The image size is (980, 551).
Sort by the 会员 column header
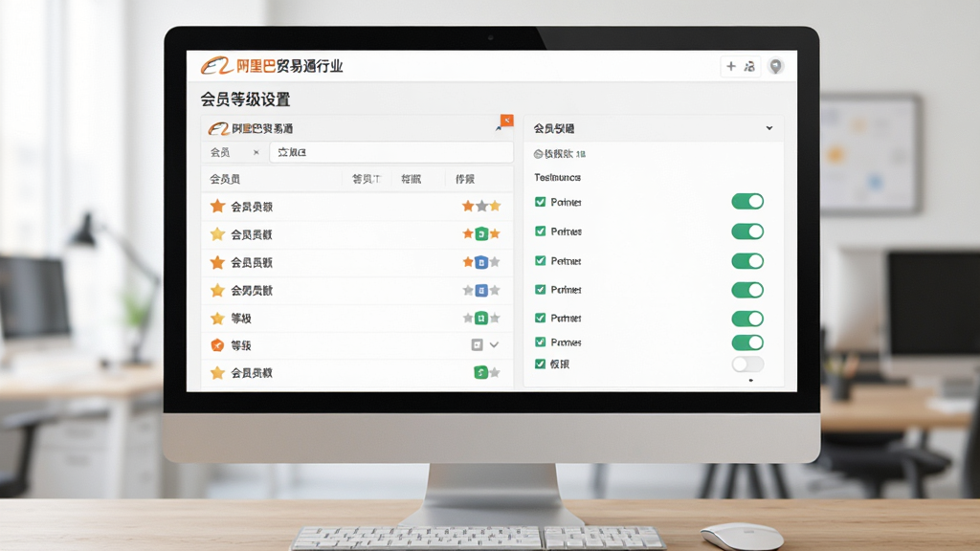coord(225,179)
